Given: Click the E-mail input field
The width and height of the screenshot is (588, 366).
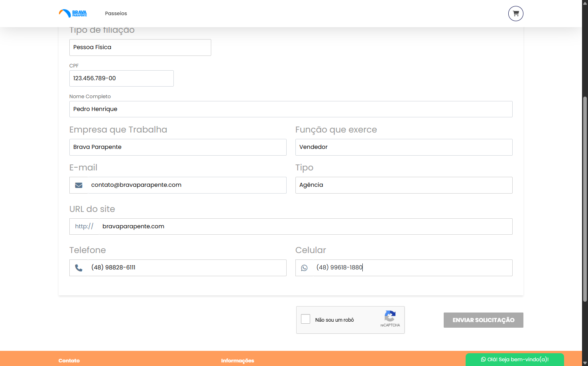Looking at the screenshot, I should pyautogui.click(x=187, y=185).
